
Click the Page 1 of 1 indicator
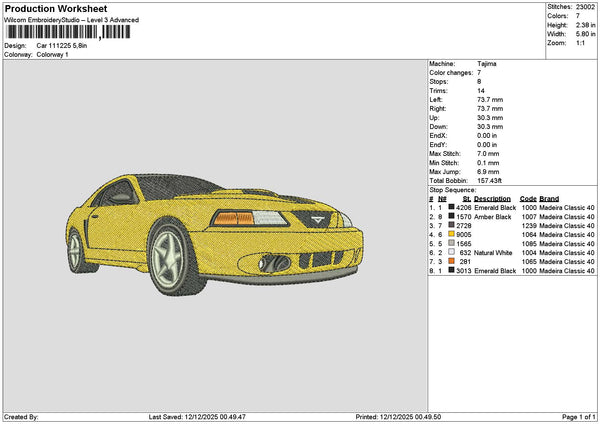(578, 417)
